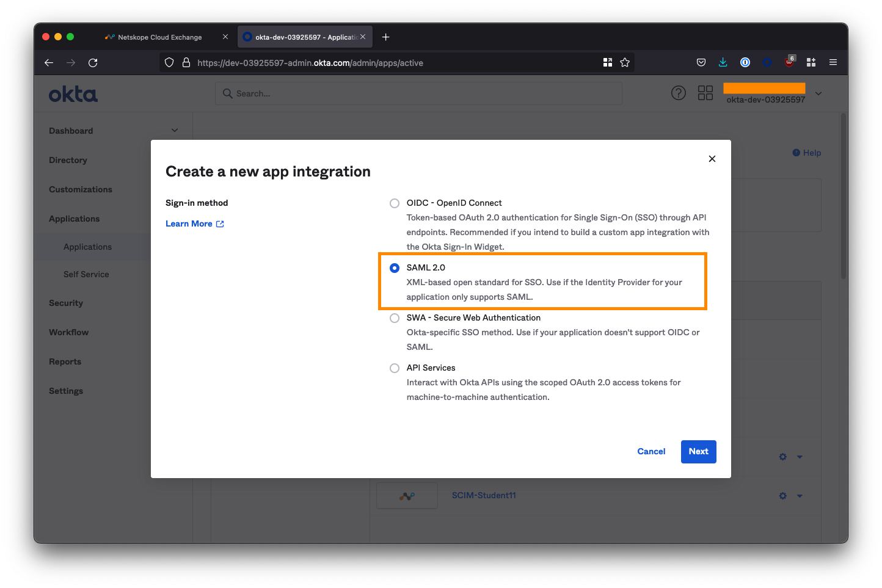882x588 pixels.
Task: Expand the Dashboard sidebar chevron
Action: click(175, 131)
